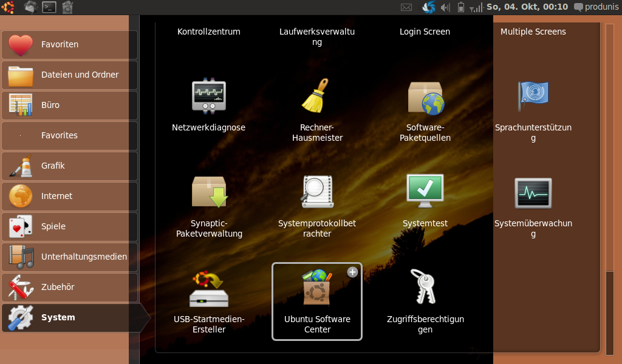The height and width of the screenshot is (364, 622).
Task: Click the volume icon in panel
Action: (x=445, y=7)
